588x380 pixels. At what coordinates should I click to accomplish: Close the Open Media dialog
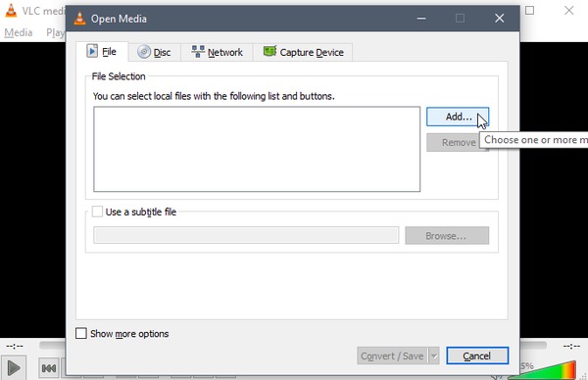pyautogui.click(x=499, y=18)
